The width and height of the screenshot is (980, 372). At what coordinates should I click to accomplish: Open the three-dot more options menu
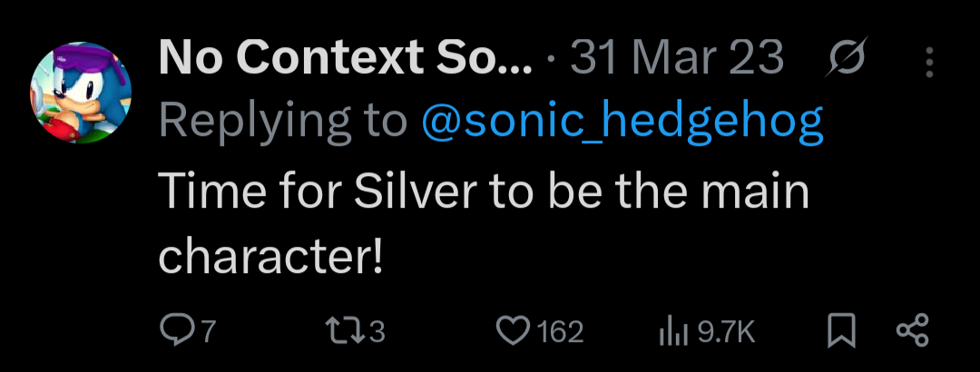(928, 62)
